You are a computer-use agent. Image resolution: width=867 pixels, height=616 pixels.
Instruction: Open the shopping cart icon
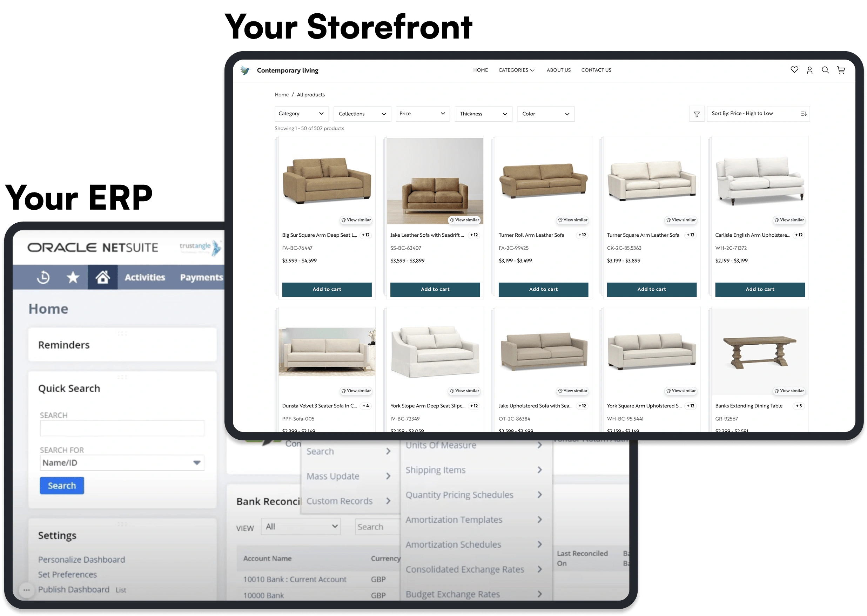coord(841,70)
